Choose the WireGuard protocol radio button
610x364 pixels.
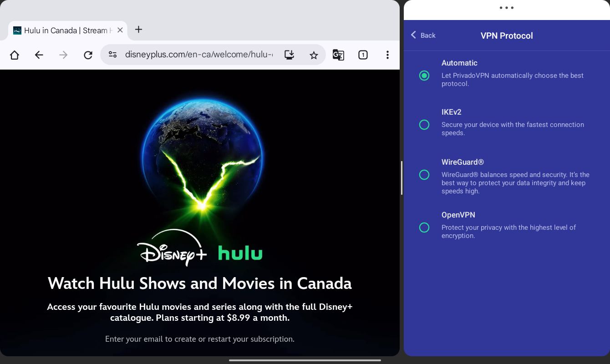[424, 175]
